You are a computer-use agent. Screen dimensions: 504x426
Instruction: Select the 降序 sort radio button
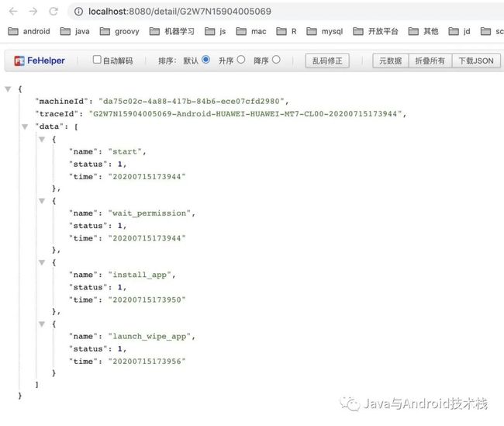276,60
